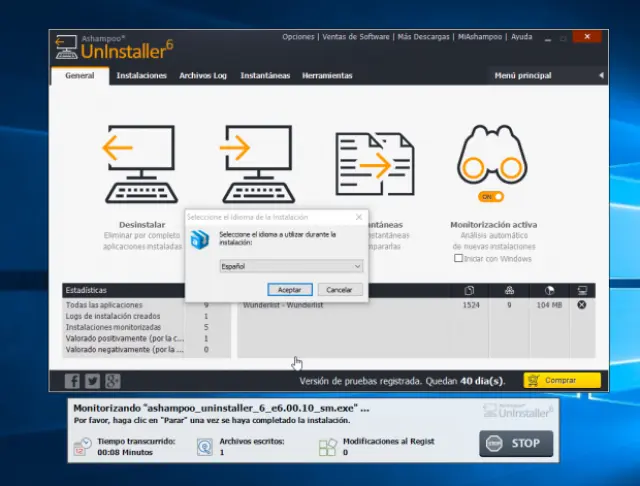Image resolution: width=640 pixels, height=486 pixels.
Task: Open the Español language dropdown
Action: [291, 266]
